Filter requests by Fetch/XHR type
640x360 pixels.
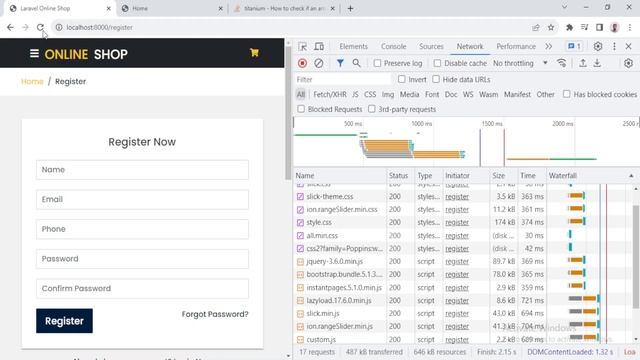pyautogui.click(x=330, y=94)
